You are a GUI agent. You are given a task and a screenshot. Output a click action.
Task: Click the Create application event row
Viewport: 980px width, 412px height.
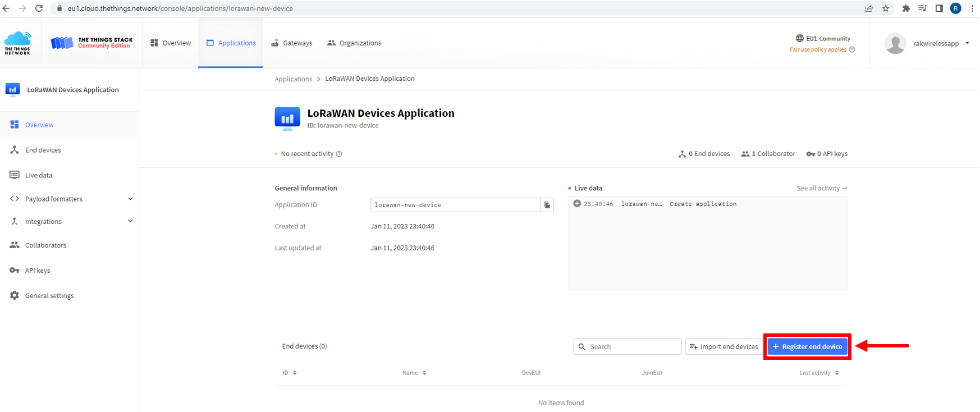pyautogui.click(x=707, y=204)
